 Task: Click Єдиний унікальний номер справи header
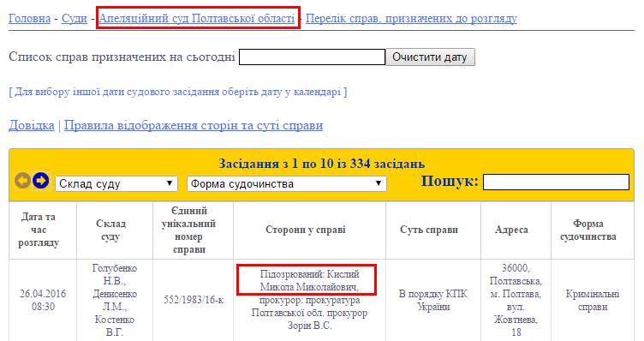tap(193, 230)
